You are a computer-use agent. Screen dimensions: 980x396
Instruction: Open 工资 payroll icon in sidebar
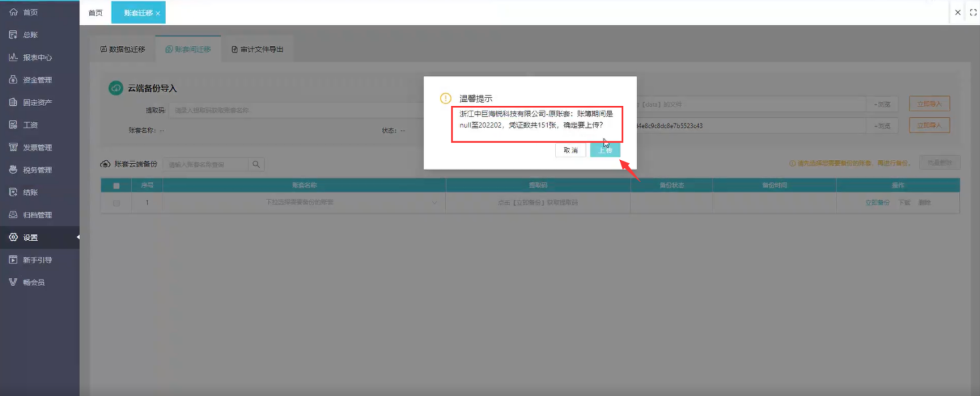pyautogui.click(x=13, y=125)
